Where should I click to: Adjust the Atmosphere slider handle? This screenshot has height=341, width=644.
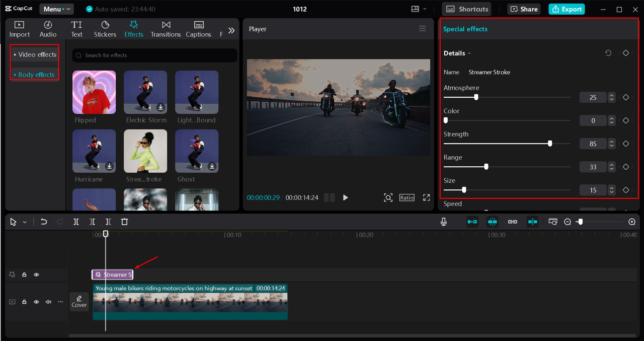(476, 97)
